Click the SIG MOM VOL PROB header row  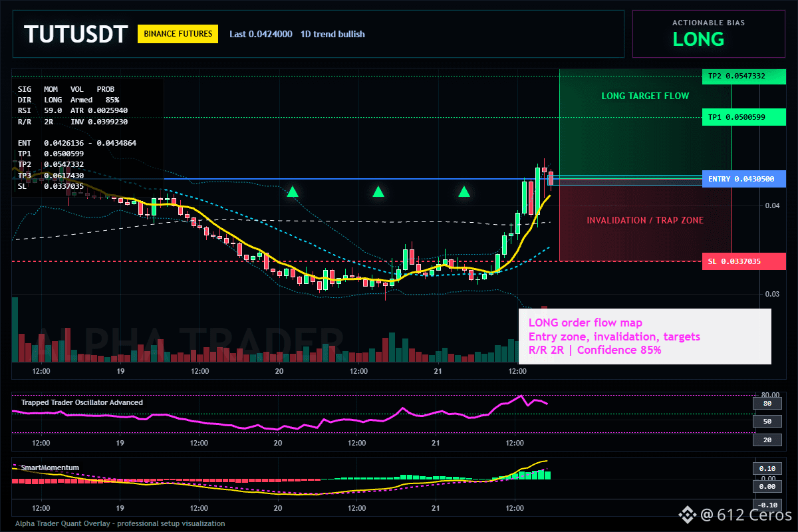pos(66,88)
